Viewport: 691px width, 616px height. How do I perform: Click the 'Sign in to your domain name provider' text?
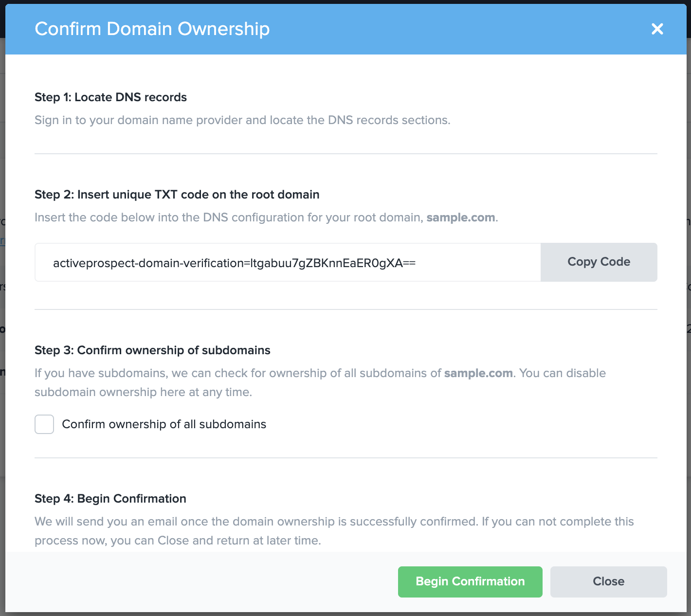(x=242, y=120)
